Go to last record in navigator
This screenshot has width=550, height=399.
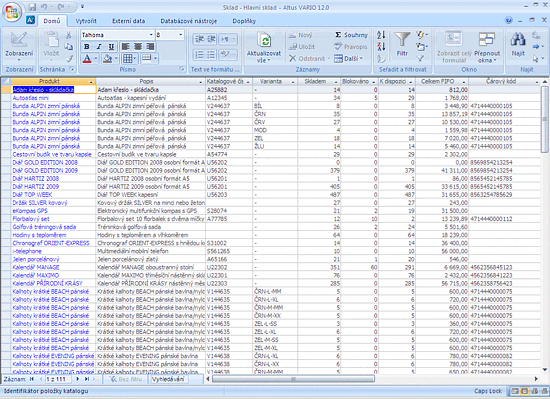click(x=86, y=379)
